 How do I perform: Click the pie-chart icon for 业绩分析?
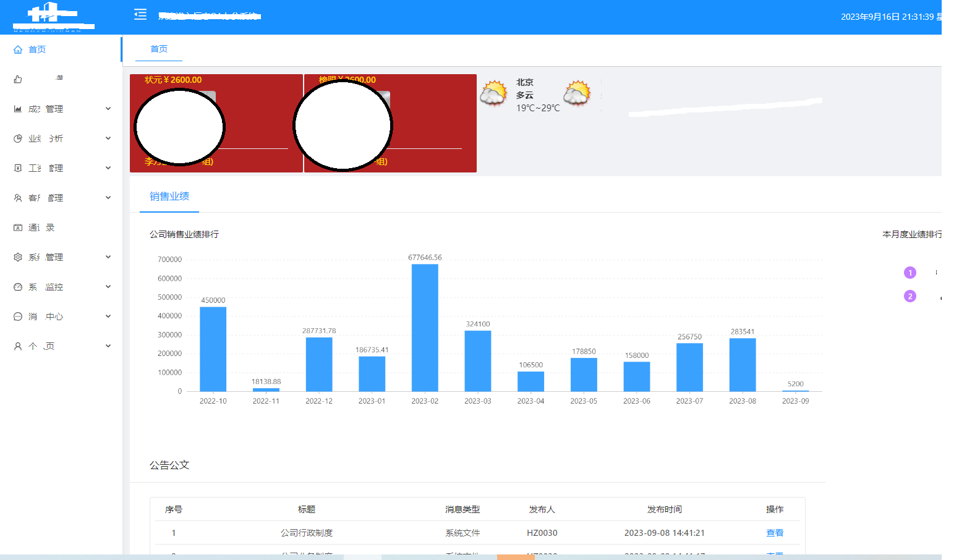pos(18,138)
